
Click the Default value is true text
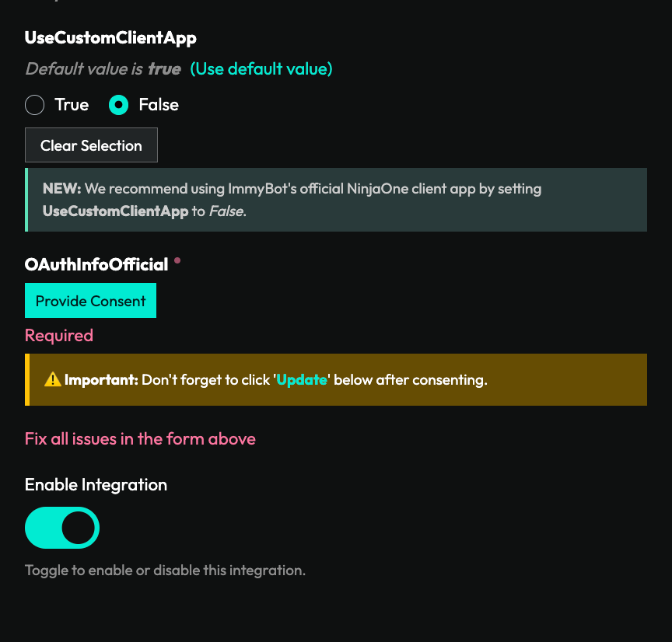tap(101, 69)
